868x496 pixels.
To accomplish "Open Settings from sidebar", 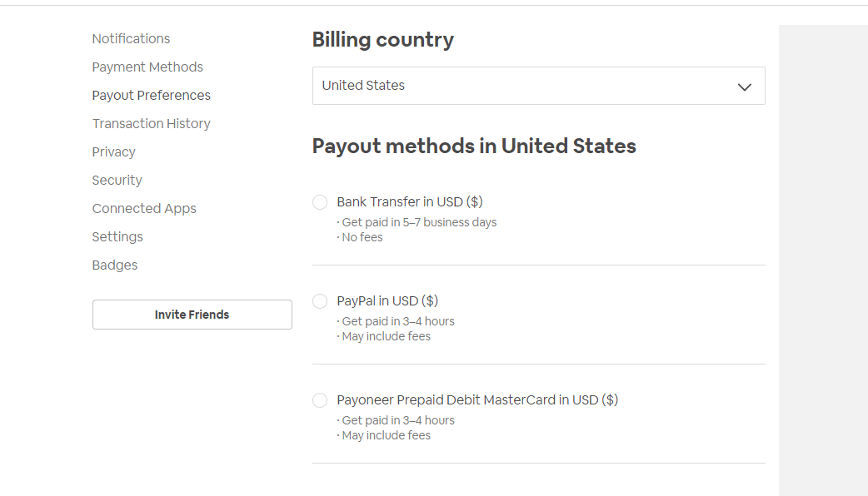I will click(x=117, y=236).
